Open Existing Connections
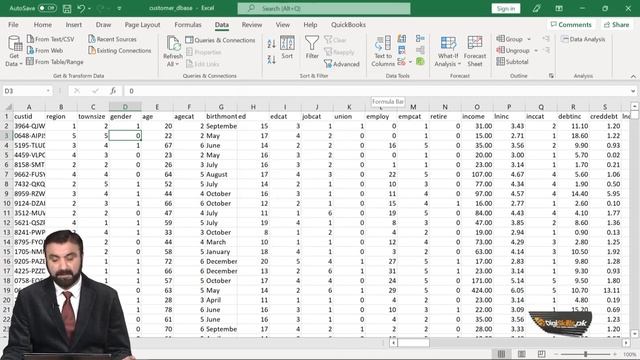The image size is (640, 360). click(x=120, y=51)
